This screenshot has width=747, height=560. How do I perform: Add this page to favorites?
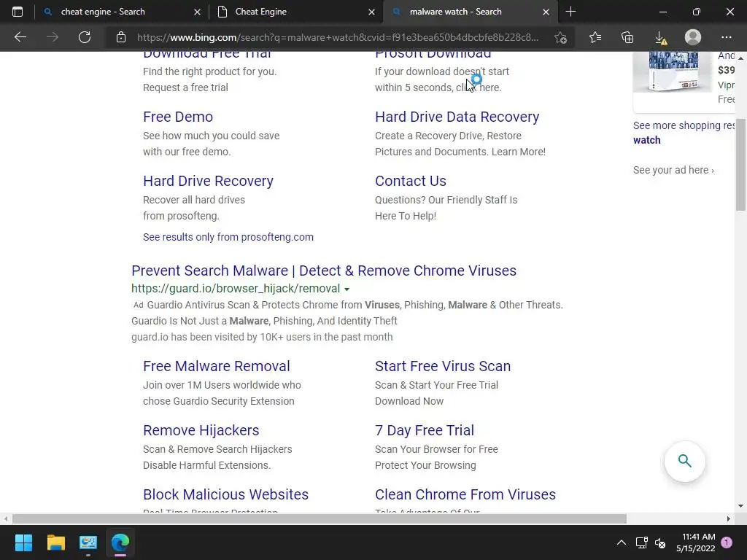(x=560, y=37)
